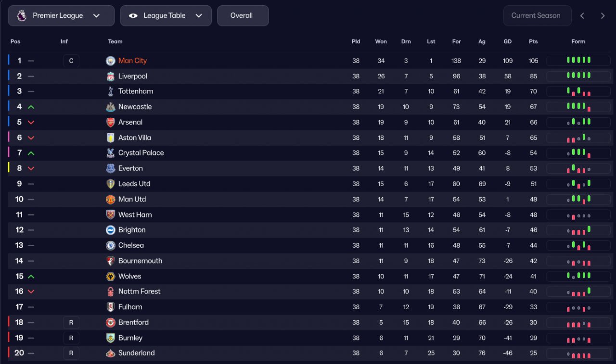Viewport: 616px width, 364px height.
Task: Open the Man City team link
Action: click(132, 61)
